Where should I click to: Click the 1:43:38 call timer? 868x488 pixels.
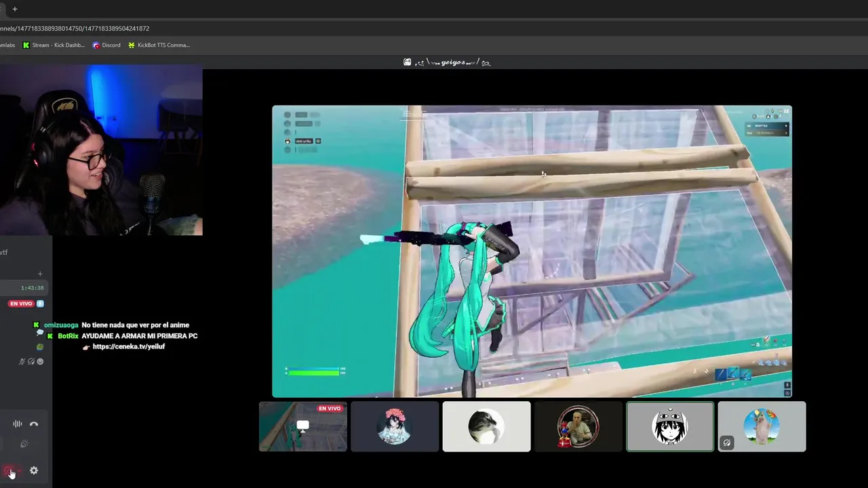(x=32, y=288)
